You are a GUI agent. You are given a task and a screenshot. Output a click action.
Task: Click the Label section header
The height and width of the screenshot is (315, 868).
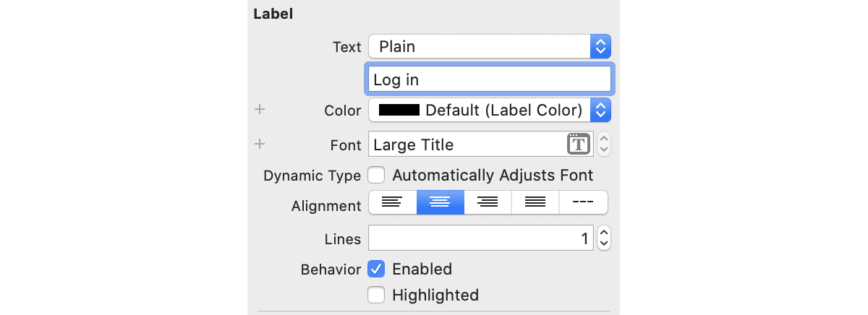(x=273, y=14)
